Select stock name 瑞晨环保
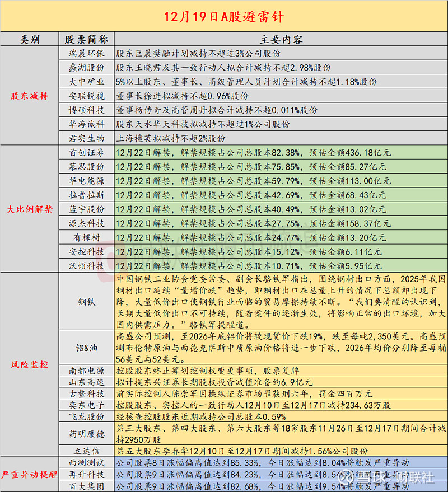448x492 pixels. [x=86, y=54]
